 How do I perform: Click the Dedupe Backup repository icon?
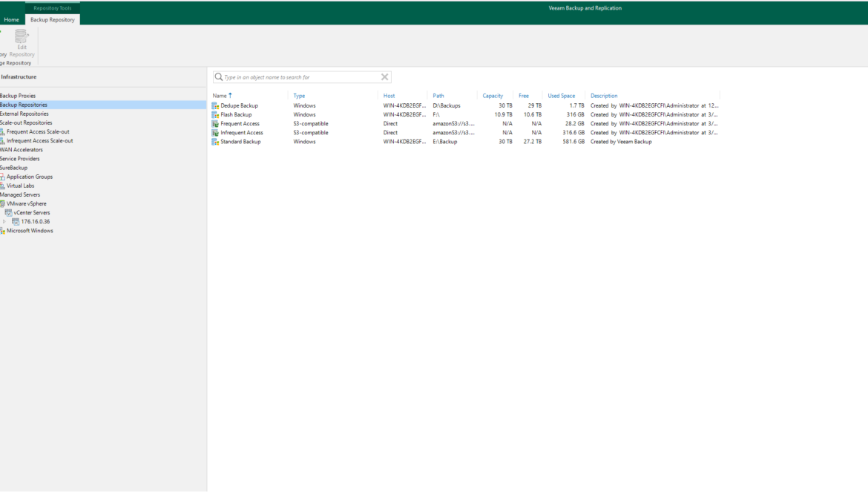(215, 105)
